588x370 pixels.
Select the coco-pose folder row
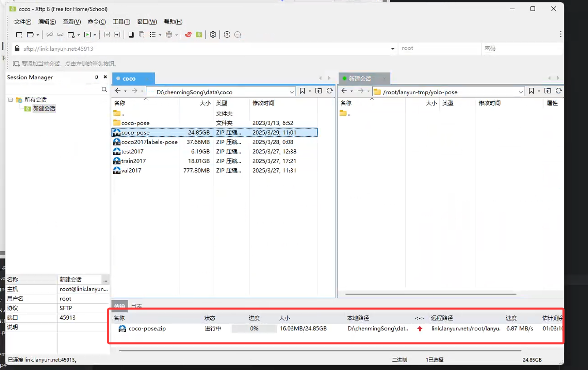click(215, 123)
